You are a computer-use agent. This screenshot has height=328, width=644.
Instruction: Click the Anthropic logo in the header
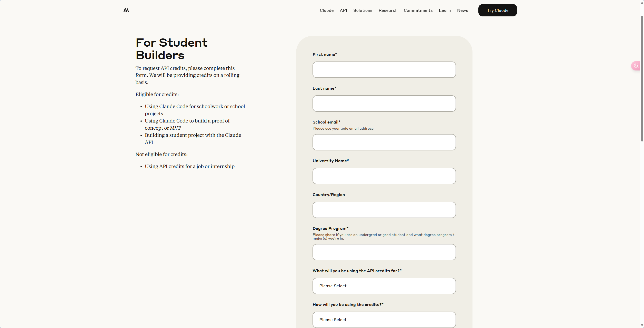[126, 10]
